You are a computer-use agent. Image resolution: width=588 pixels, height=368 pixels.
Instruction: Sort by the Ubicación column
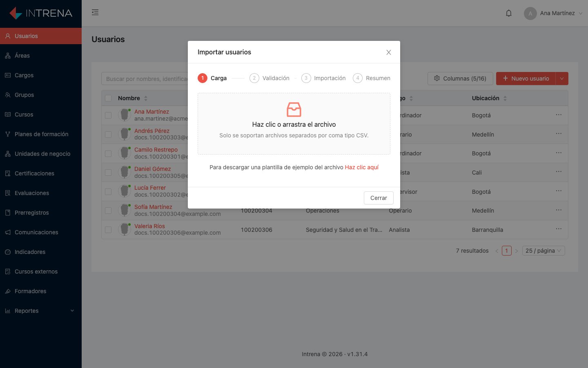coord(489,98)
